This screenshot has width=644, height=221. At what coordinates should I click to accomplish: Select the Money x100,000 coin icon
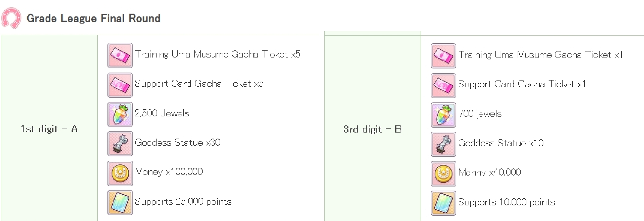[120, 173]
